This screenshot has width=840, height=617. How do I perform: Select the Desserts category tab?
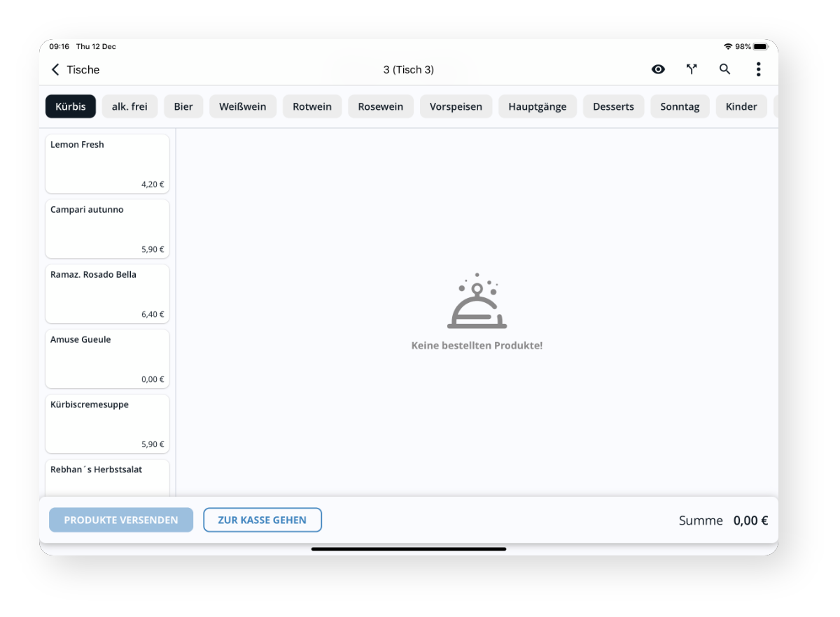coord(613,106)
